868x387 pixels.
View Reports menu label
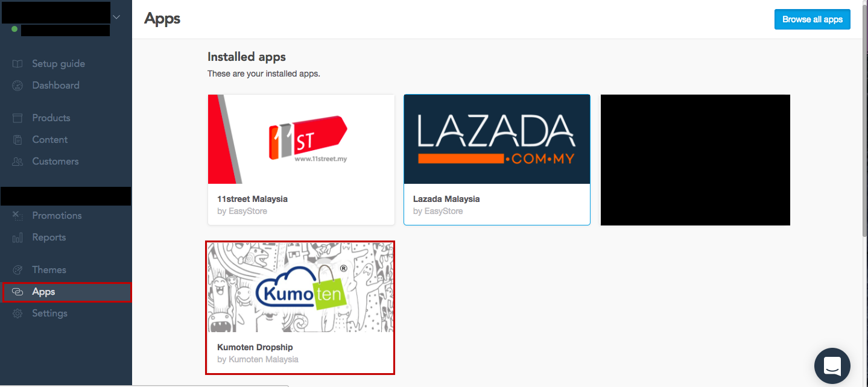[x=49, y=238]
